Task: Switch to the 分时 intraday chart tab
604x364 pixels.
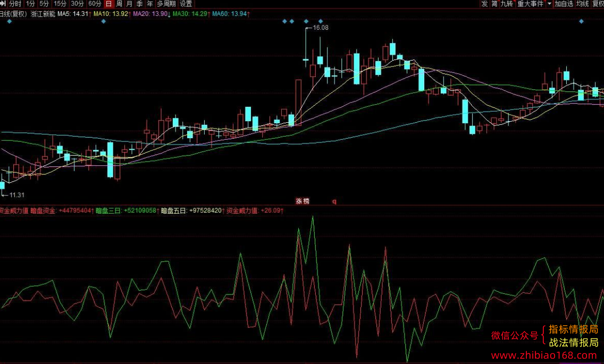Action: point(15,4)
